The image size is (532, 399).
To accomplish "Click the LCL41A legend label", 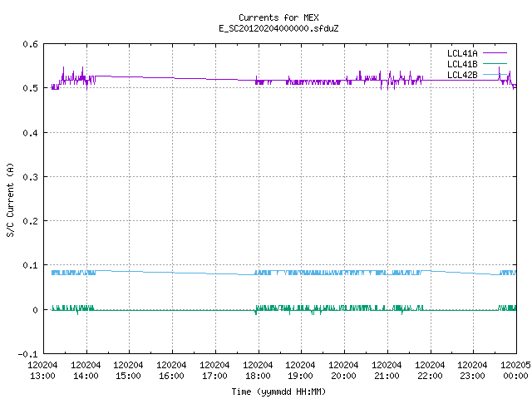I will (x=462, y=53).
